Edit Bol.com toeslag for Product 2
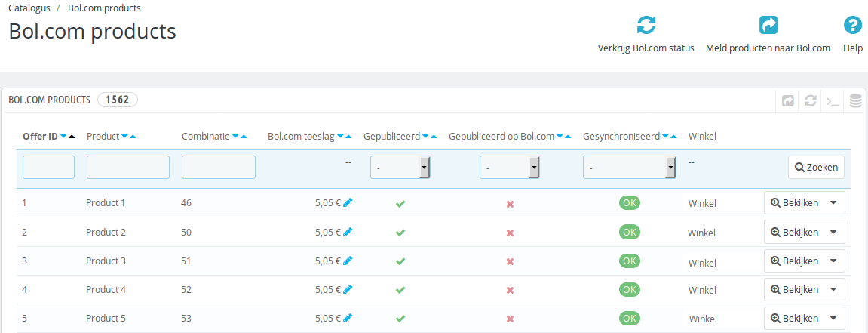 (348, 232)
